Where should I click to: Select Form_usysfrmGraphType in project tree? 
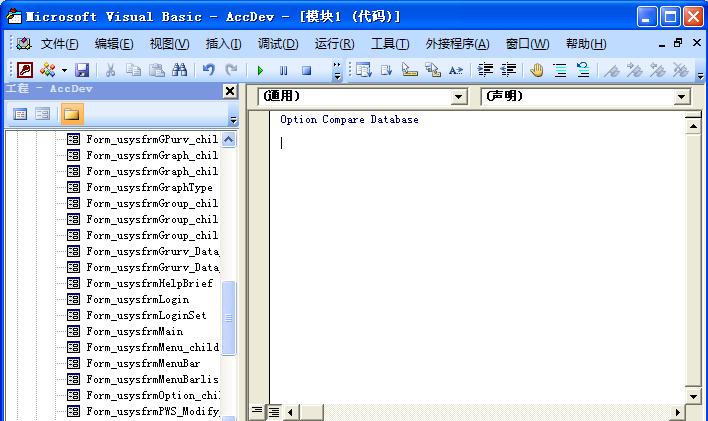point(149,187)
